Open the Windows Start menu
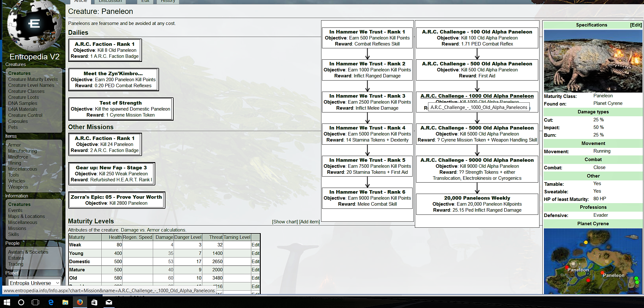The width and height of the screenshot is (644, 308). click(x=7, y=302)
